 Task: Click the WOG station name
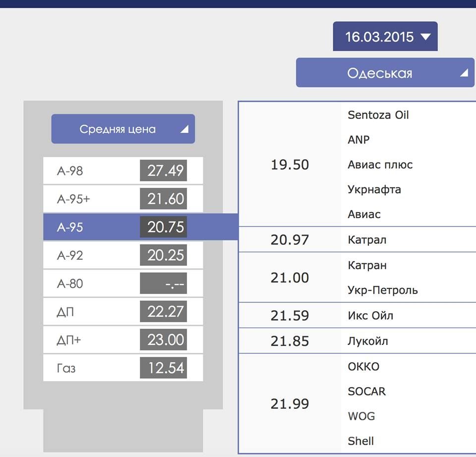pyautogui.click(x=361, y=416)
